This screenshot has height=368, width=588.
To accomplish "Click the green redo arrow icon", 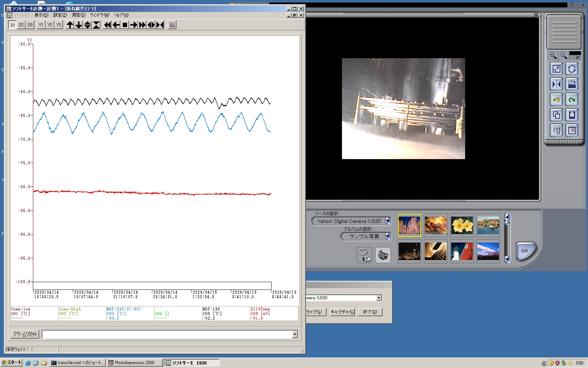I will point(572,100).
